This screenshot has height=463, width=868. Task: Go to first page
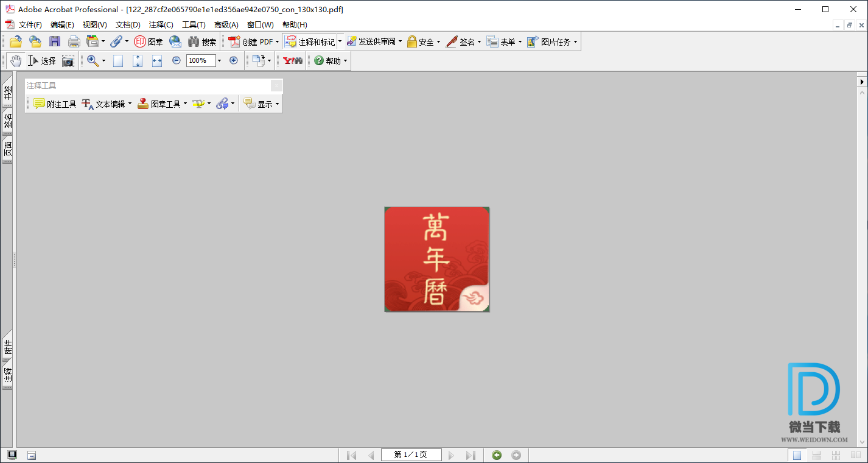point(351,455)
